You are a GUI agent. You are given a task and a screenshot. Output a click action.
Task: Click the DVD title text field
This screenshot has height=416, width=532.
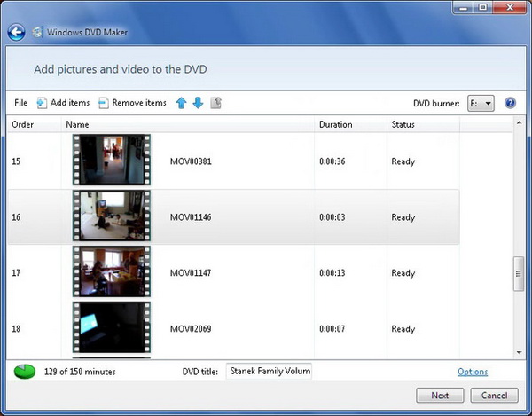[269, 372]
